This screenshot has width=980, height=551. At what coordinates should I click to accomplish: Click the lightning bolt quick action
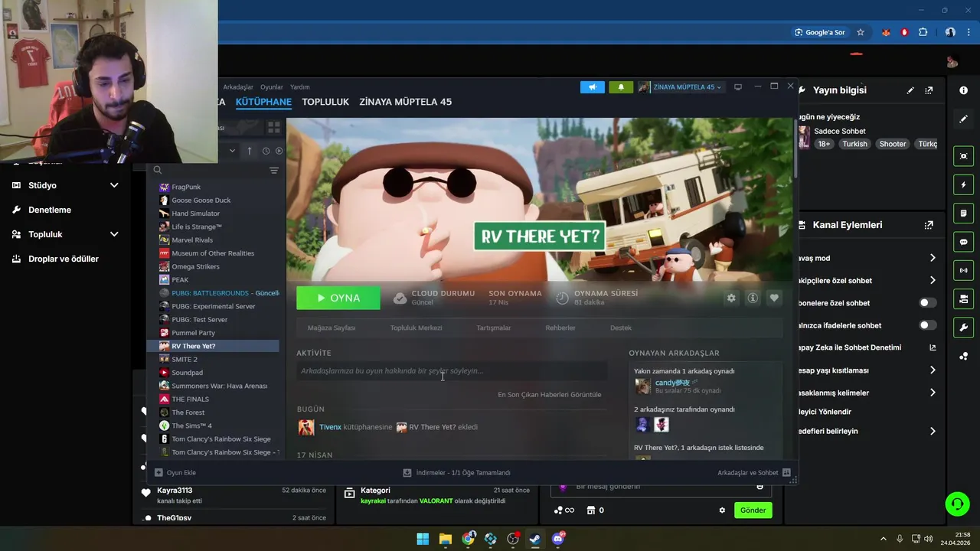coord(963,184)
